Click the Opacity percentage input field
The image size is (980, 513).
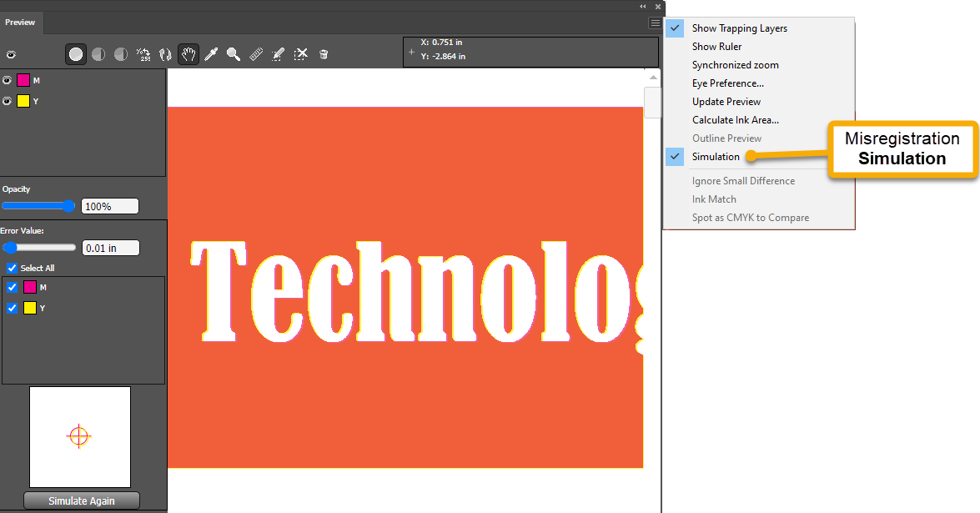109,206
